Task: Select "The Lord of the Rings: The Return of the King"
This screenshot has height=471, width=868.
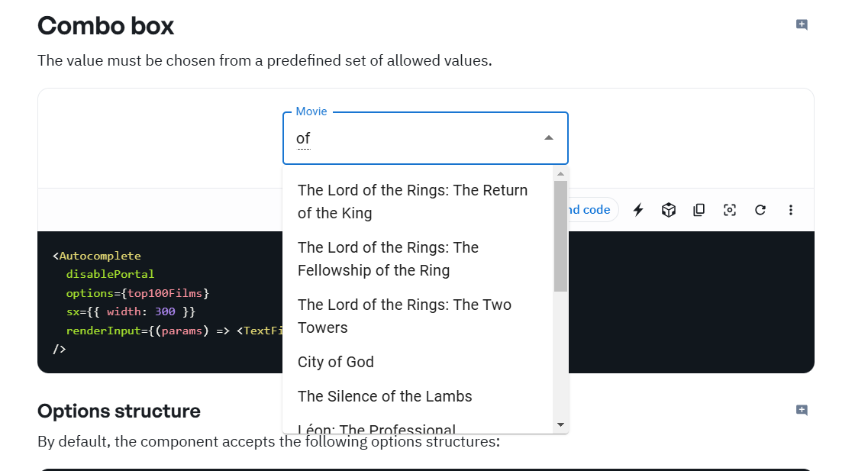Action: (412, 202)
